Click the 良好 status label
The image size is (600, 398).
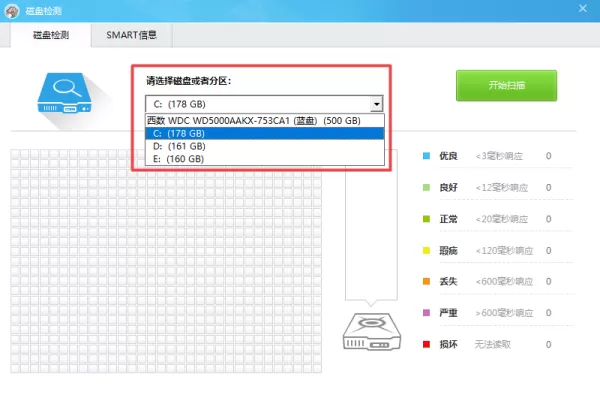point(448,187)
